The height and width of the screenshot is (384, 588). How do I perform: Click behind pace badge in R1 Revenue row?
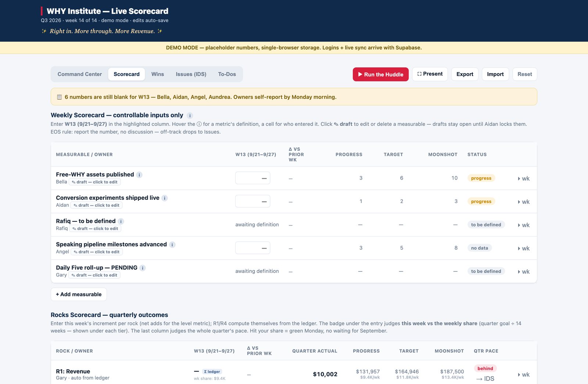485,369
